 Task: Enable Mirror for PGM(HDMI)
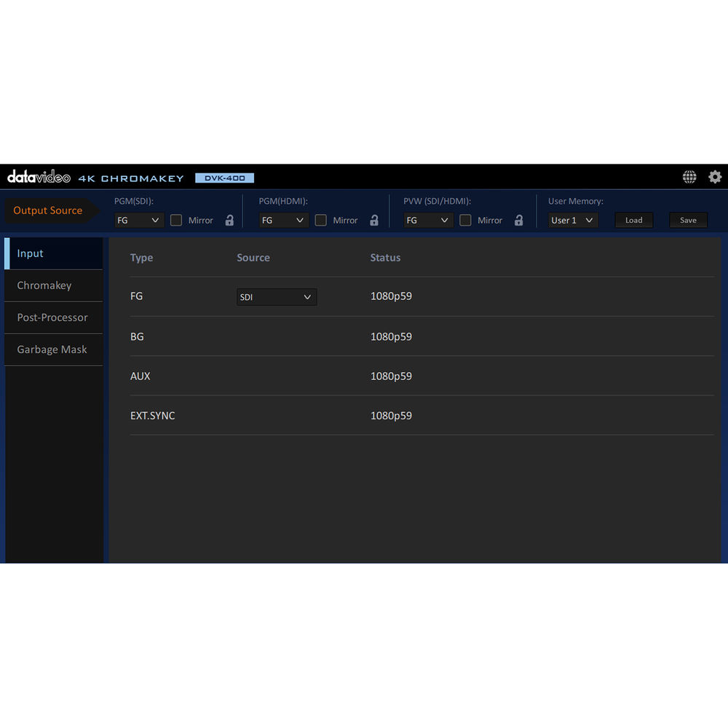pos(320,220)
